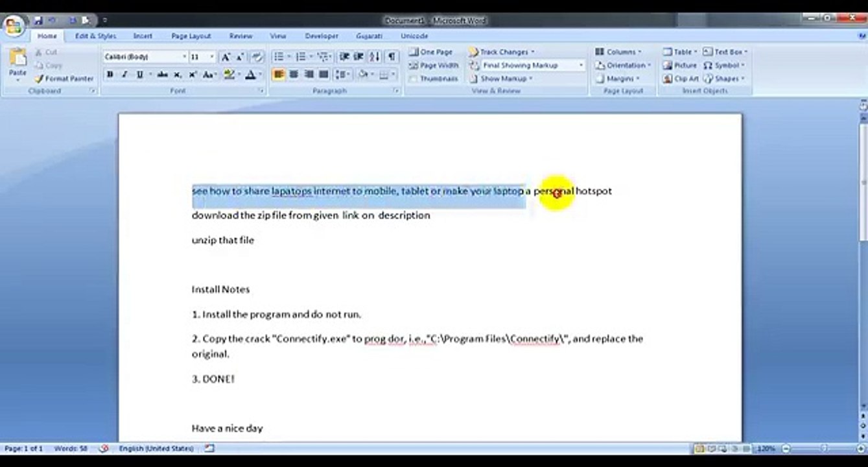
Task: Toggle Track Changes
Action: (502, 52)
